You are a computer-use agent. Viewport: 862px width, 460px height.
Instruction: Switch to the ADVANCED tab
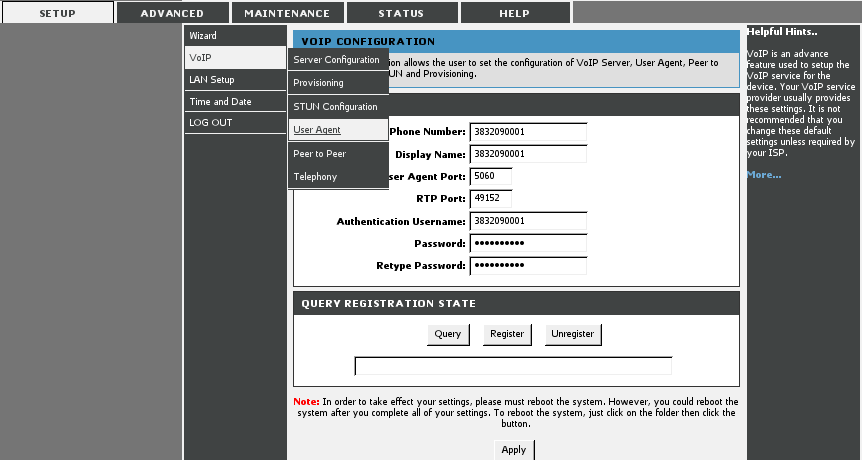tap(172, 13)
